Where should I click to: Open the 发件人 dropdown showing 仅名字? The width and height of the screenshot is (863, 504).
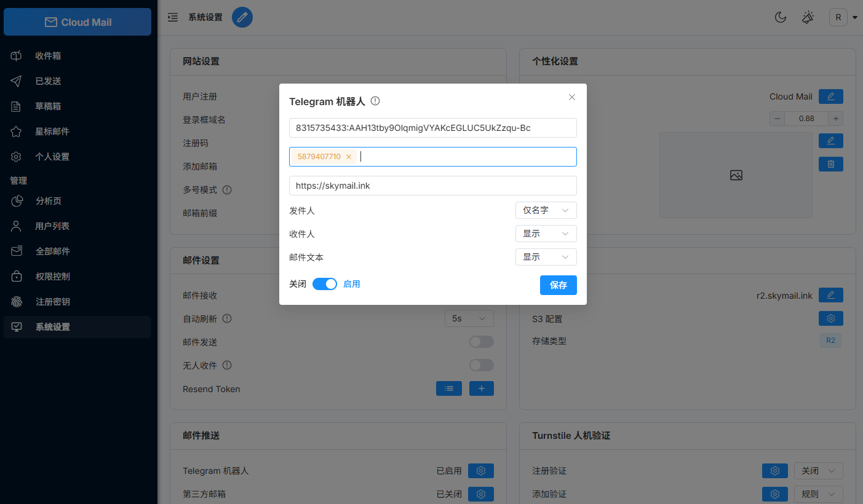(546, 210)
